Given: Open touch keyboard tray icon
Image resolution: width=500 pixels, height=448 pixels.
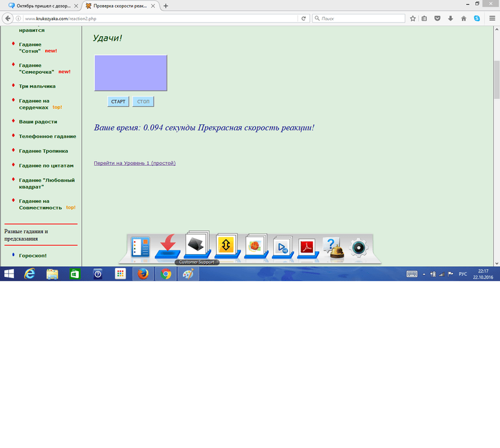Looking at the screenshot, I should [x=412, y=274].
